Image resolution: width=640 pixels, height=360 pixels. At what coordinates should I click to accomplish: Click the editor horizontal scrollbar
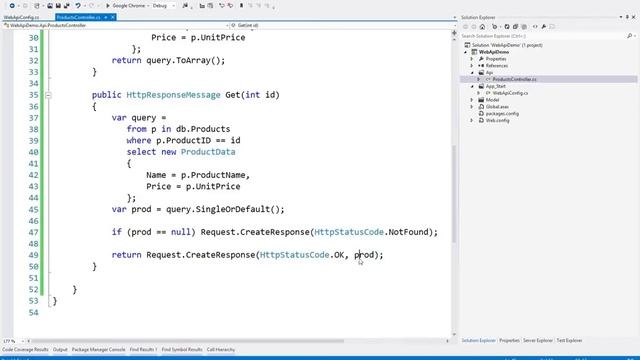point(188,341)
